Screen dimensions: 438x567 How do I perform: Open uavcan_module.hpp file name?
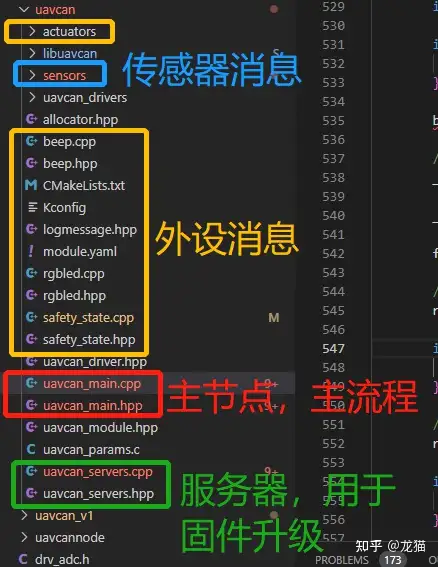click(101, 428)
